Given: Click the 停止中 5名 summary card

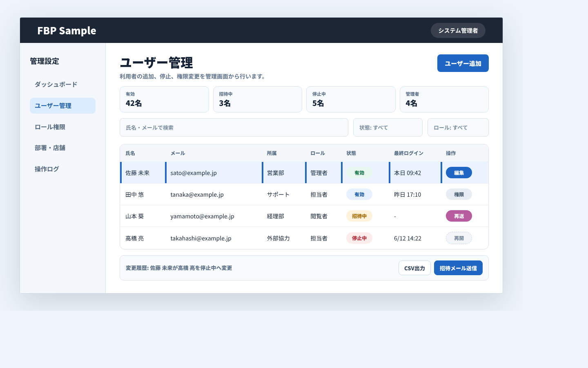Looking at the screenshot, I should pos(351,99).
